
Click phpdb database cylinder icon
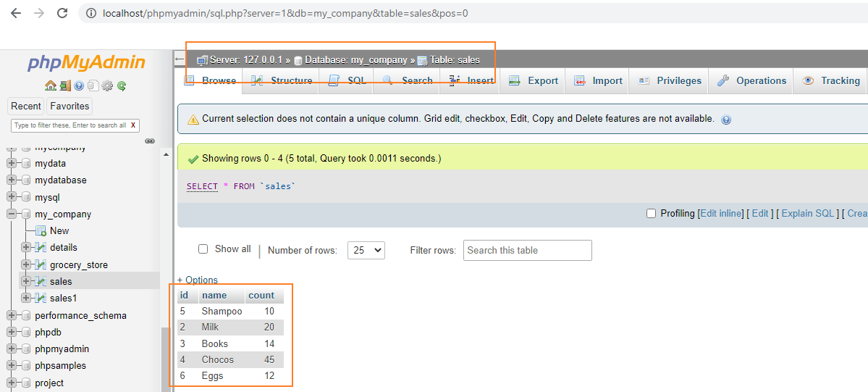25,332
